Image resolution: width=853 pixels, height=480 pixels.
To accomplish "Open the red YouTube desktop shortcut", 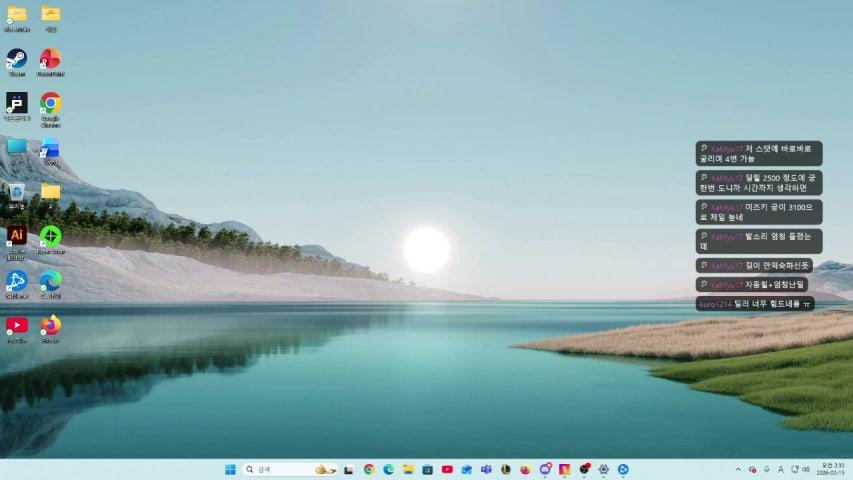I will tap(17, 325).
